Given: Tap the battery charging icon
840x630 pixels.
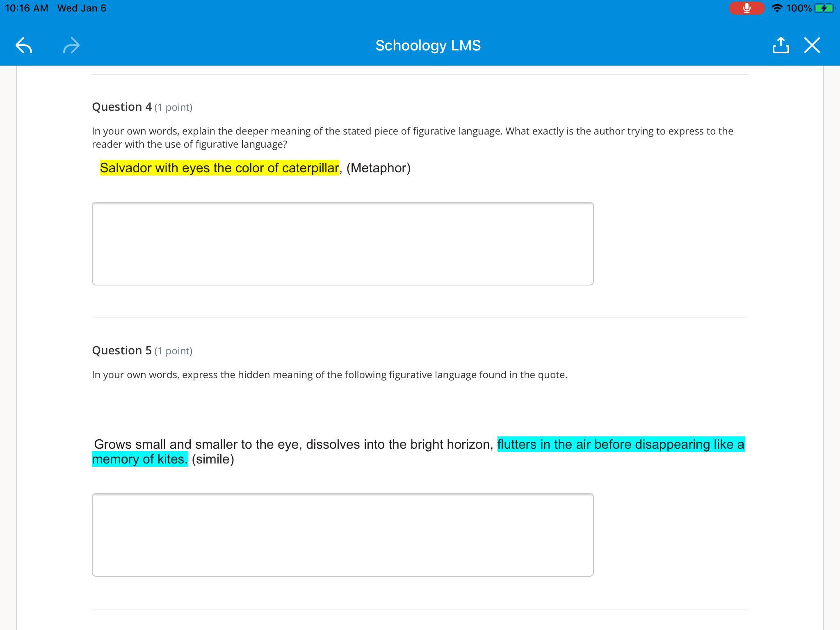Looking at the screenshot, I should (824, 8).
